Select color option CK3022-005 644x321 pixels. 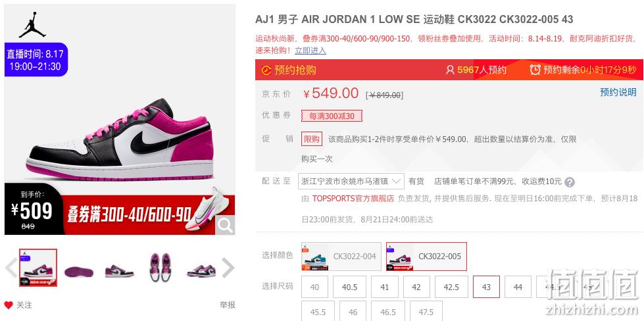[426, 257]
